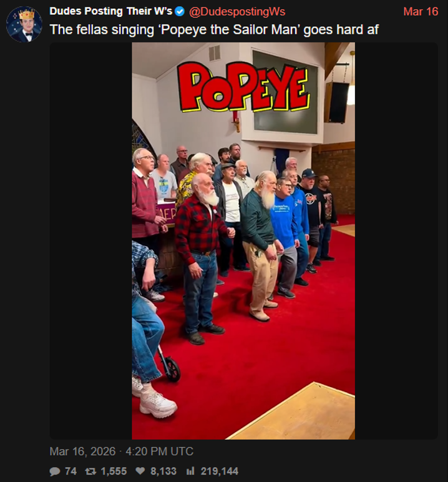Open the views analytics bar chart icon
448x482 pixels.
pos(190,471)
